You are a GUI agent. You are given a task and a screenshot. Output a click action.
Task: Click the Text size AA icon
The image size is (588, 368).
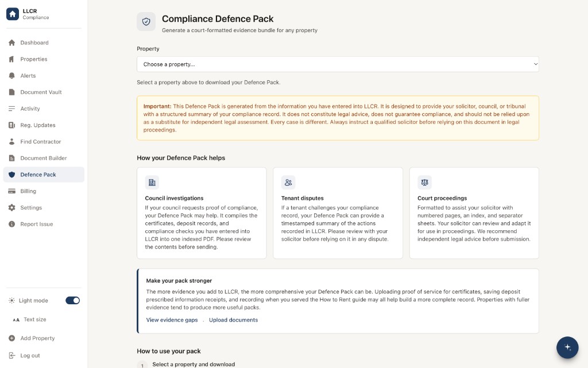tap(16, 320)
